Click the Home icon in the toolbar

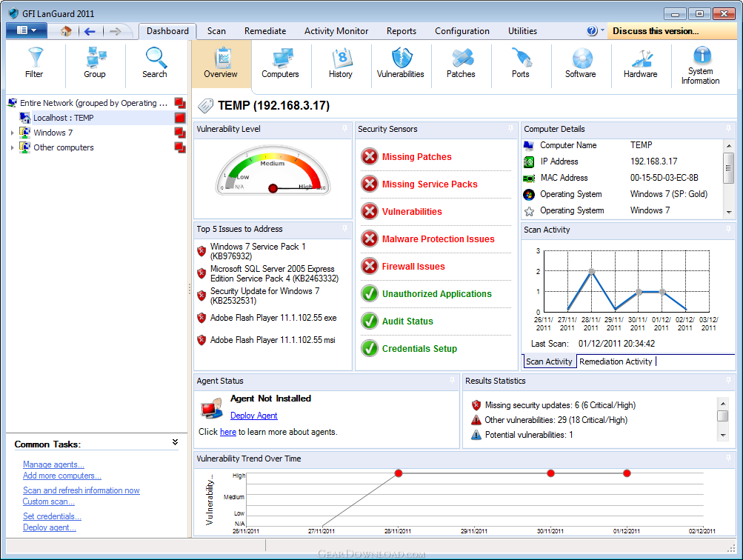pos(66,31)
